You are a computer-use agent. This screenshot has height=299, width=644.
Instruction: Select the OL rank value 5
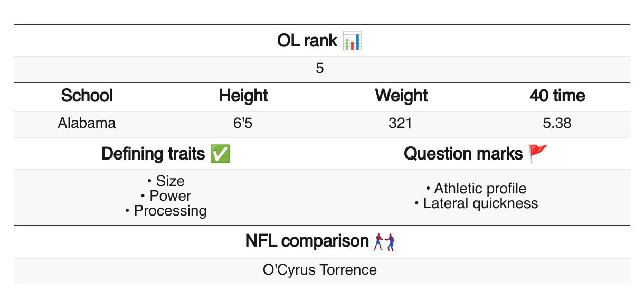[320, 69]
